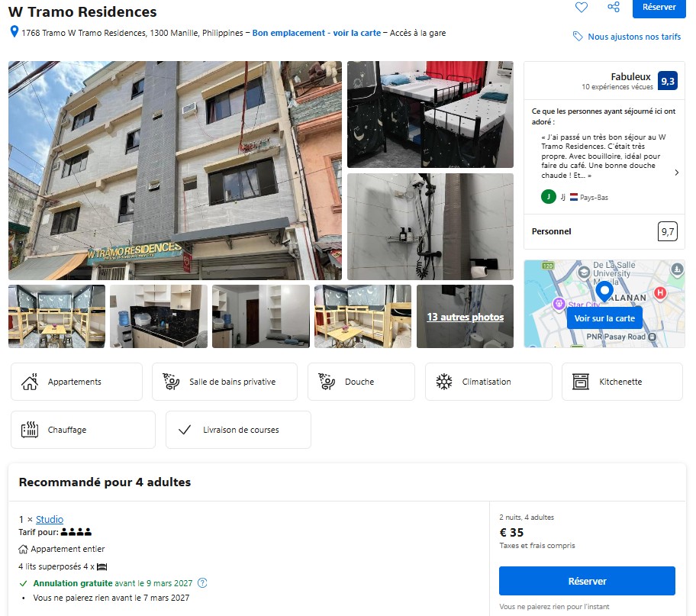Click the 9,3 review score badge
Screen dimensions: 696x616
pyautogui.click(x=667, y=81)
